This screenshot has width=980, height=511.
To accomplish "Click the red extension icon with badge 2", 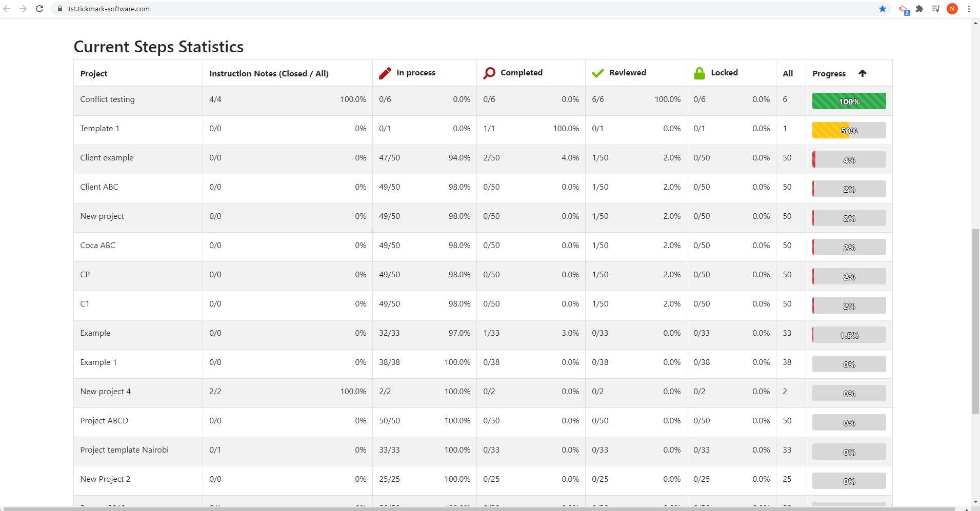I will point(903,9).
